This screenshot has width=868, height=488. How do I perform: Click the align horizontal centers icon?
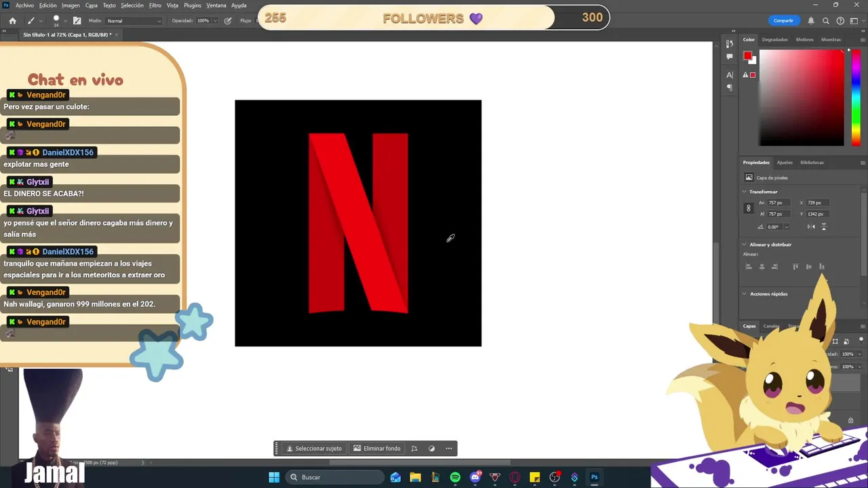pos(762,267)
